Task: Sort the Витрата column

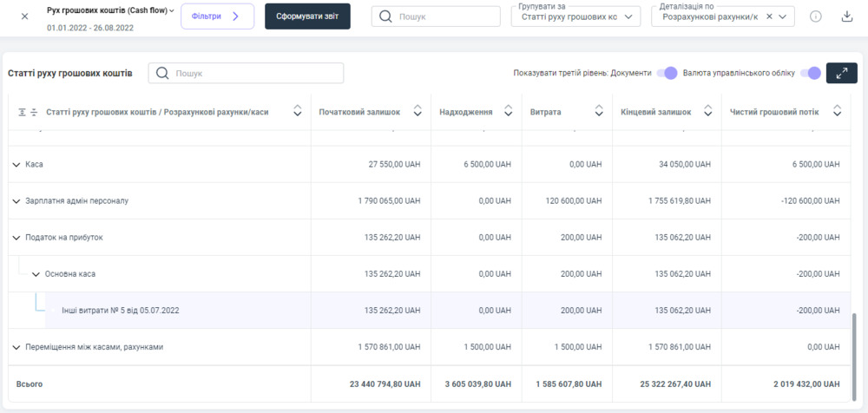Action: tap(599, 112)
